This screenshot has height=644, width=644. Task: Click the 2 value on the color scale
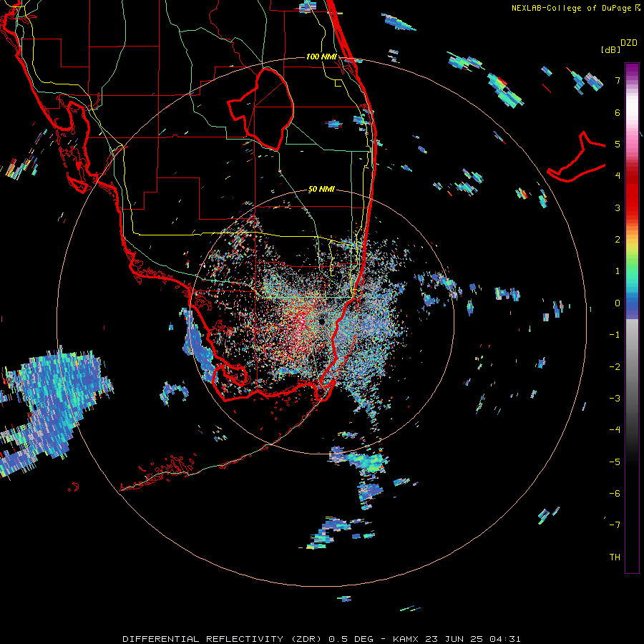click(x=618, y=240)
